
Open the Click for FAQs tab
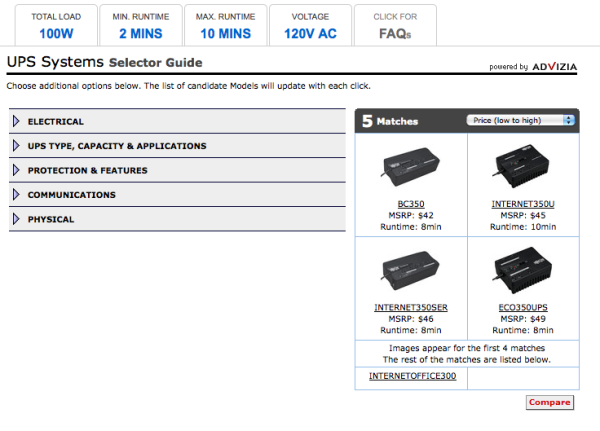click(395, 26)
